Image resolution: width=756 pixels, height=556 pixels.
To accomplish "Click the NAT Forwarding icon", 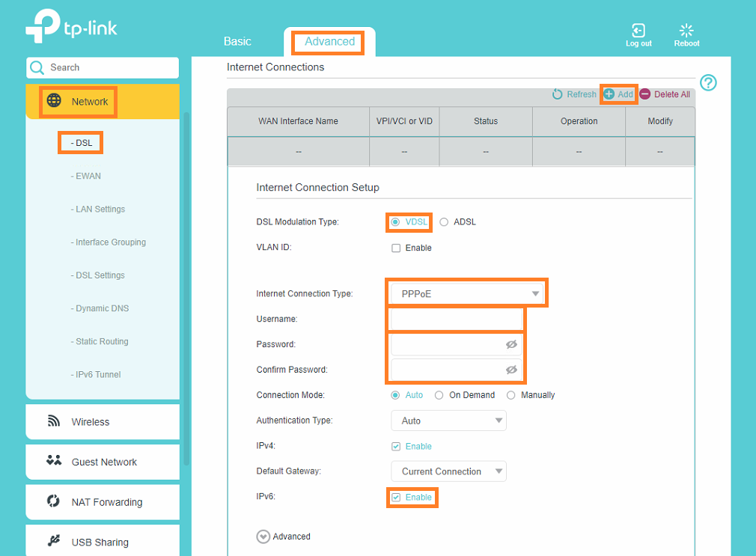I will 52,501.
